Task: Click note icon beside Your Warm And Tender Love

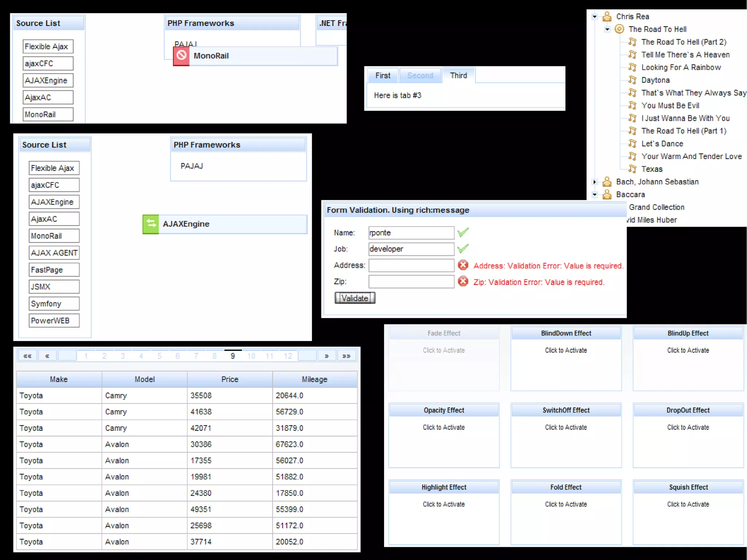Action: (x=632, y=156)
